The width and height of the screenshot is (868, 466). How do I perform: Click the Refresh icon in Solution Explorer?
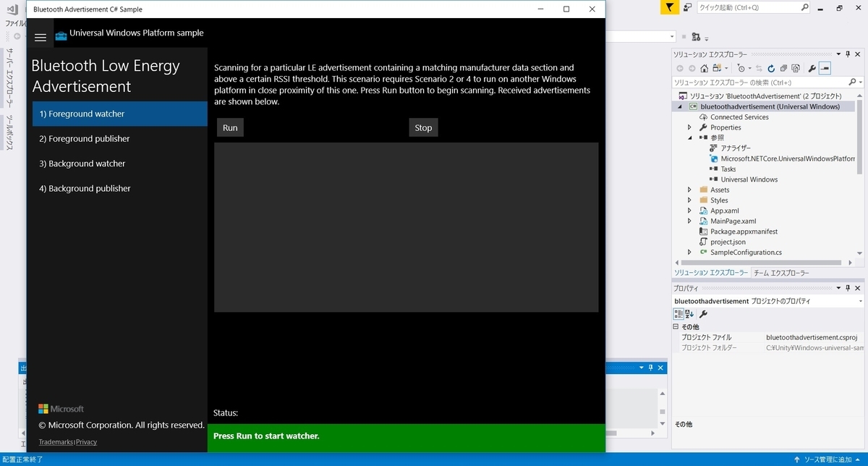pyautogui.click(x=771, y=68)
